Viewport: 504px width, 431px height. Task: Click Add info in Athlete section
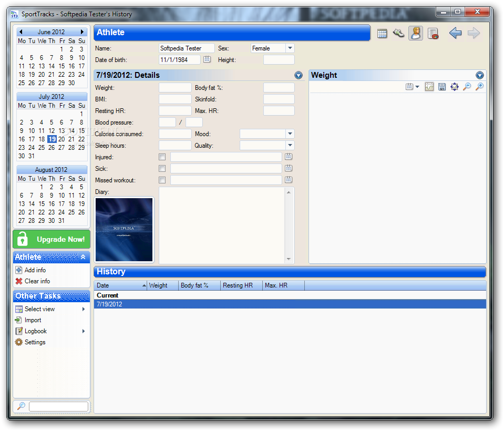point(35,270)
